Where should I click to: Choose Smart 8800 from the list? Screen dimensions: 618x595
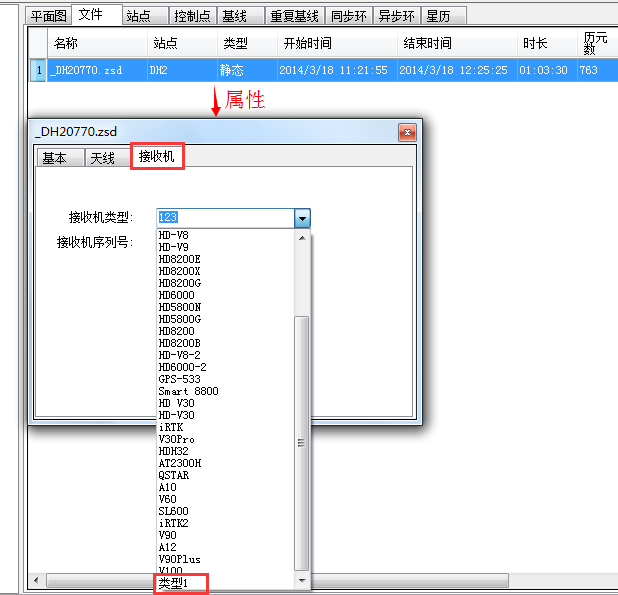tap(225, 391)
